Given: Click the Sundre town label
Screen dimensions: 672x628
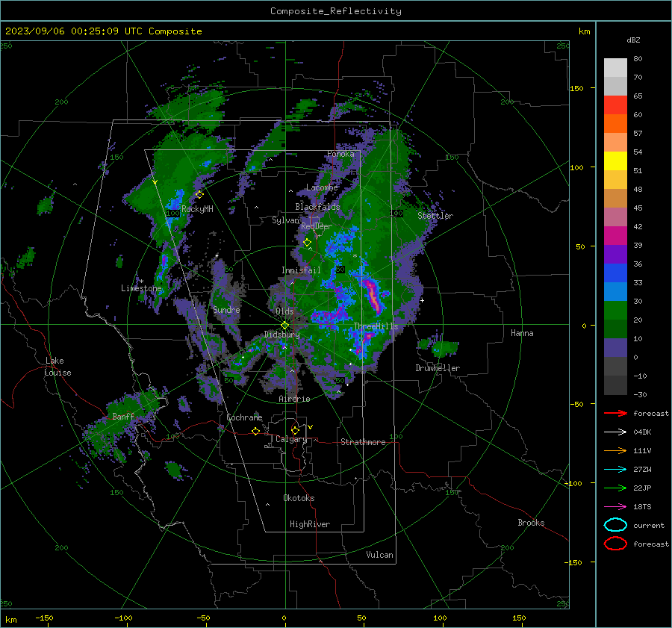Looking at the screenshot, I should point(226,309).
